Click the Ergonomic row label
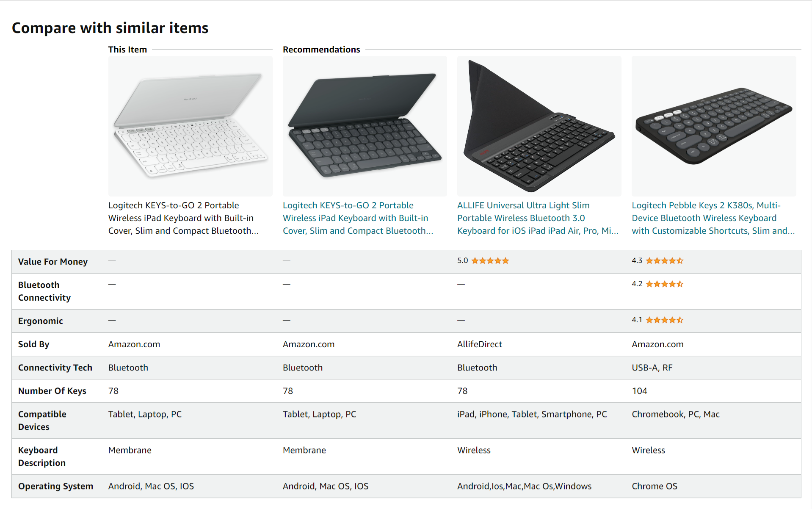 [x=41, y=321]
